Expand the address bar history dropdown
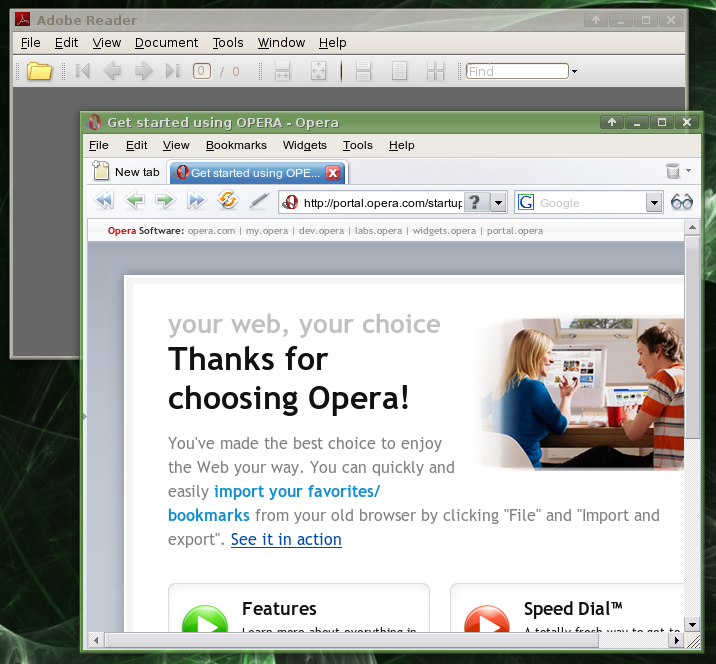 [498, 202]
